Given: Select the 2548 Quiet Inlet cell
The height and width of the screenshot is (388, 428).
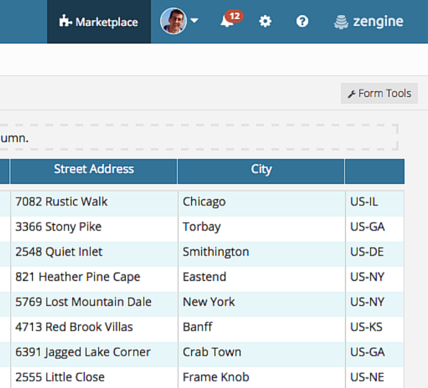Looking at the screenshot, I should click(x=94, y=254).
